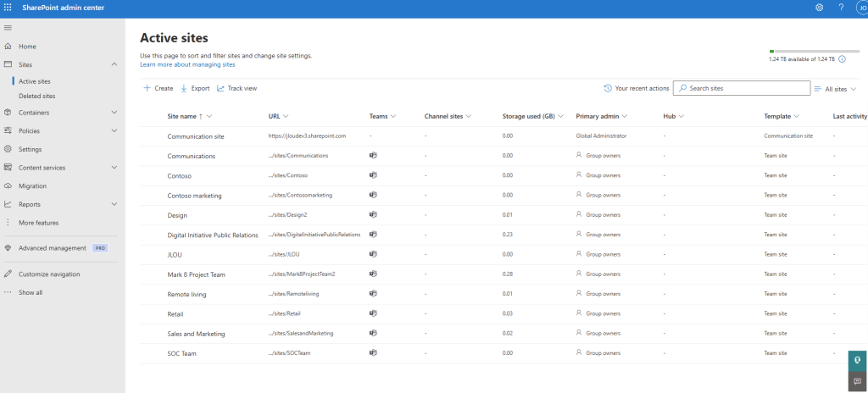Click Teams icon in JLOU row
This screenshot has width=868, height=393.
click(373, 254)
